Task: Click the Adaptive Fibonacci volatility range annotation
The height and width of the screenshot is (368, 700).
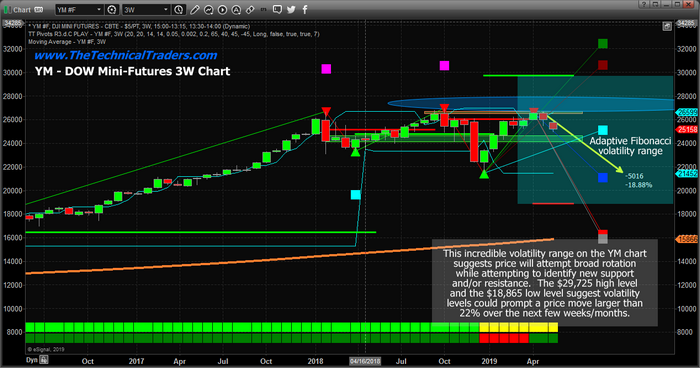Action: click(x=630, y=146)
